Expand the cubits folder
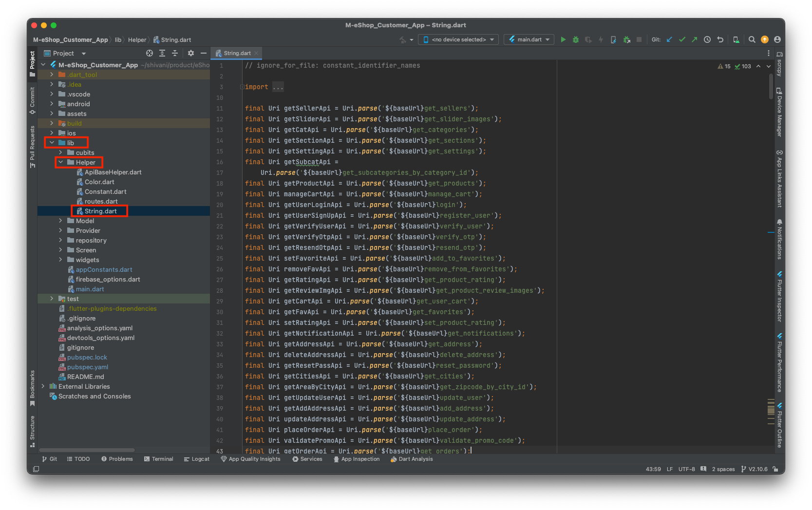Viewport: 812px width, 510px height. click(60, 152)
